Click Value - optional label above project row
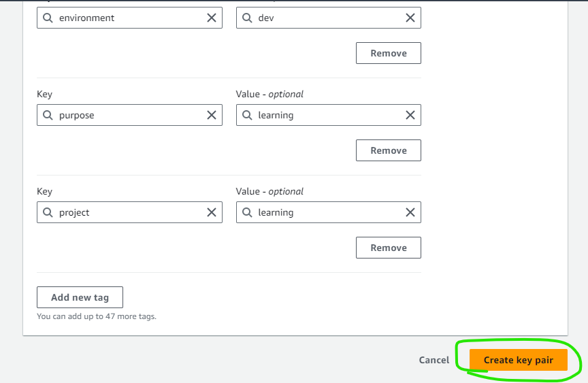 [x=269, y=192]
